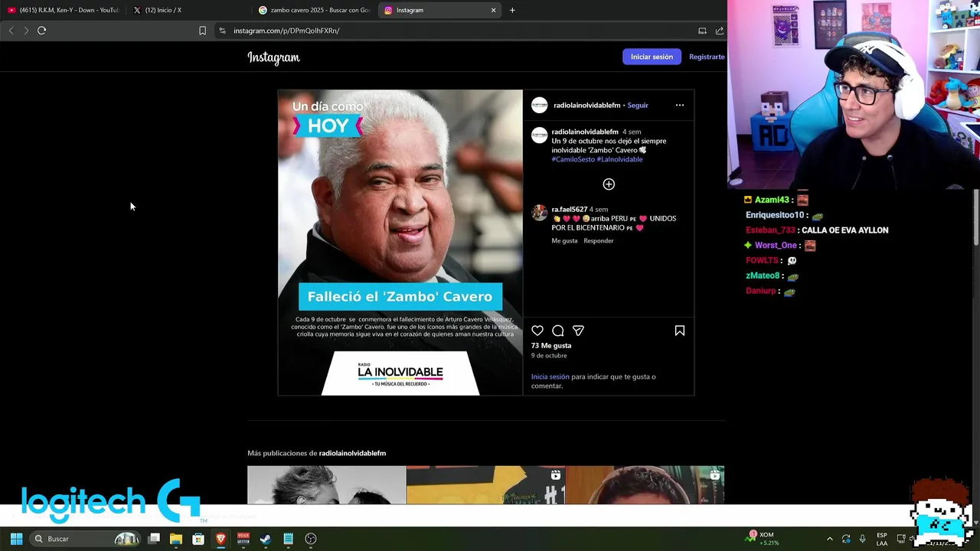Screen dimensions: 980x551
Task: Click the sync icon in the system tray
Action: click(x=846, y=539)
